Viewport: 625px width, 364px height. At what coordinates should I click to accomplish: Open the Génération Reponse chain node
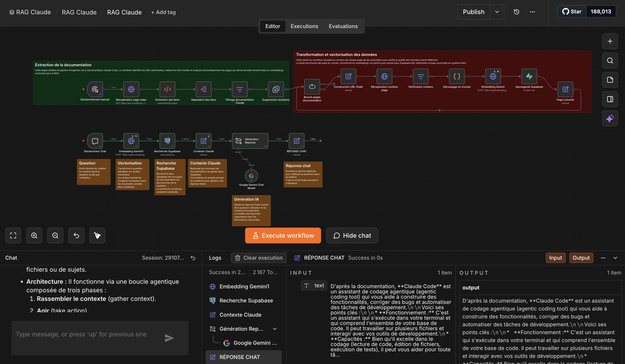click(x=250, y=141)
